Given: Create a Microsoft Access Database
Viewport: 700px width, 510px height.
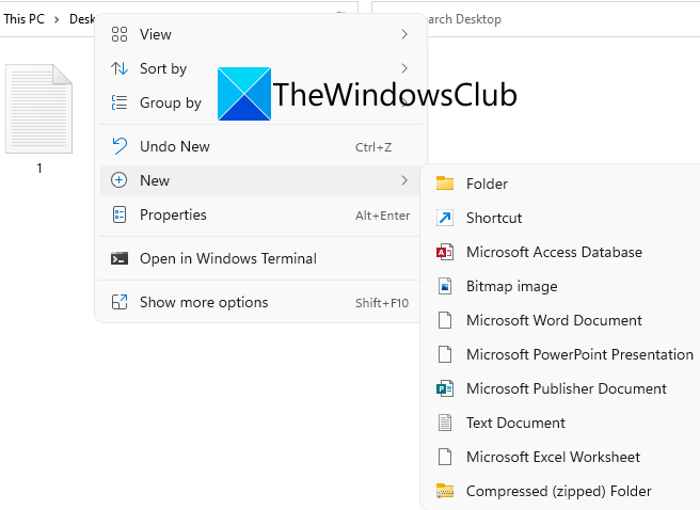Looking at the screenshot, I should 562,252.
